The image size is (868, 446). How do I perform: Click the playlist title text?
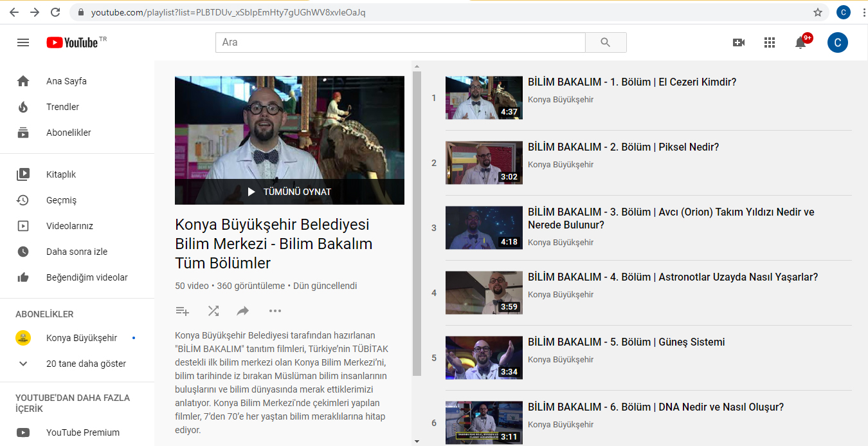point(273,244)
